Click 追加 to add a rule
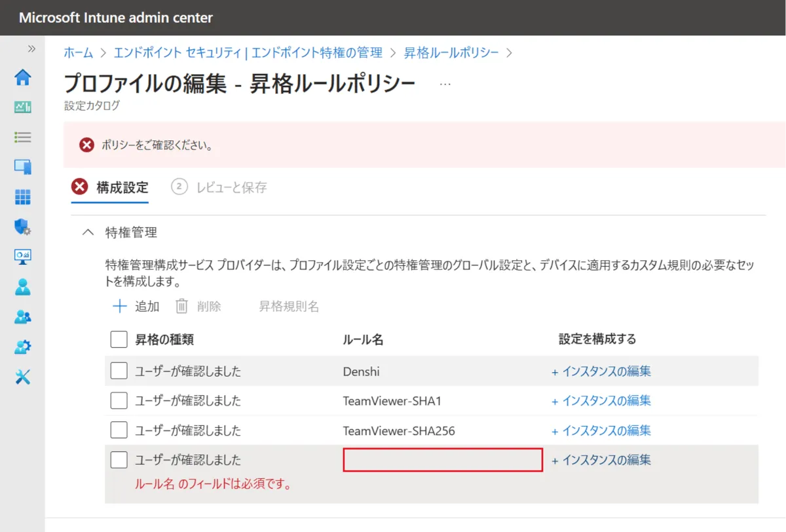The image size is (786, 532). coord(136,306)
